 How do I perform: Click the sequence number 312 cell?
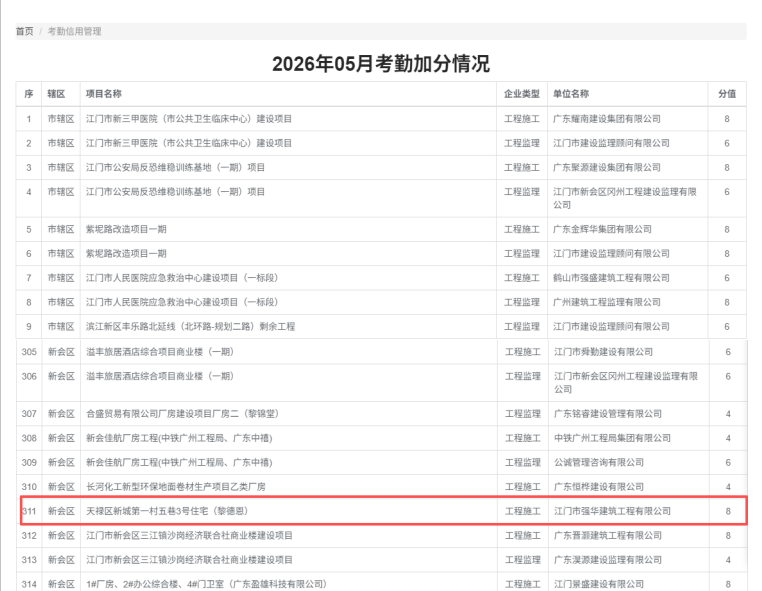29,536
